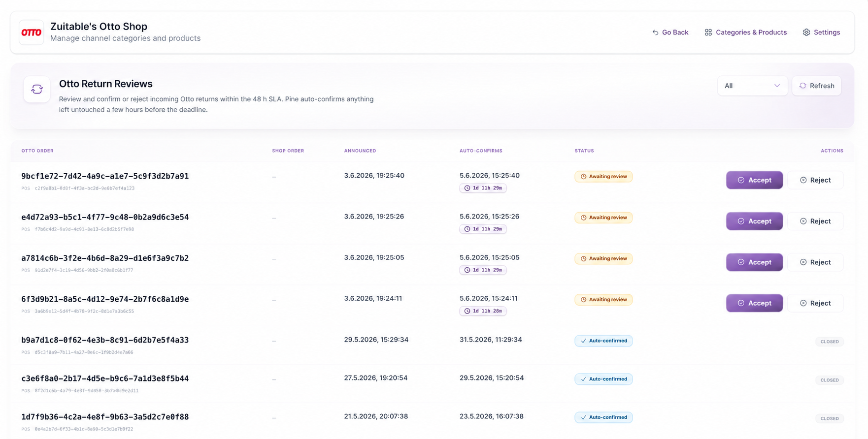Click auto-confirm date 23.5.2026, 16:07:38
This screenshot has width=868, height=439.
492,416
